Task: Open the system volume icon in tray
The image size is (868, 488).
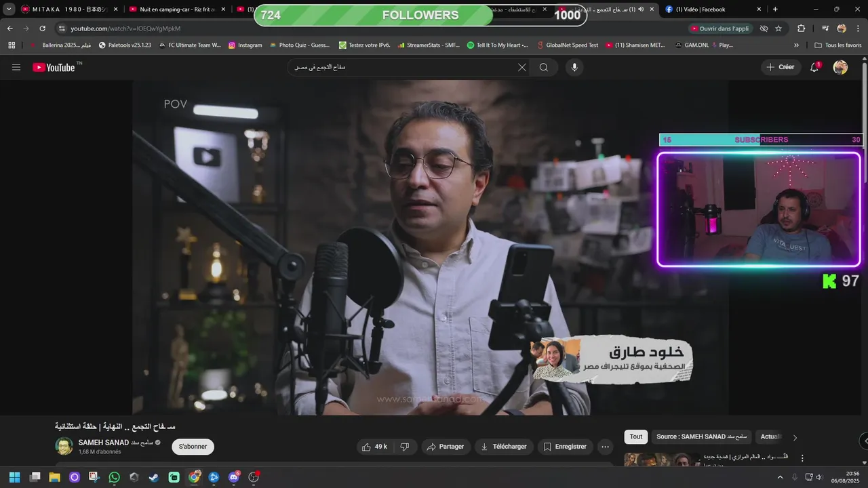Action: pos(819,477)
